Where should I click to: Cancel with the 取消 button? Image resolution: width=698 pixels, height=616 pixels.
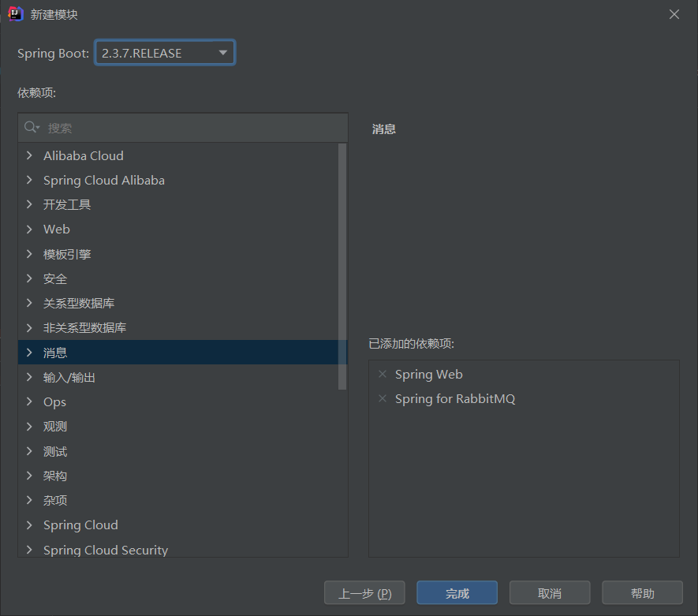(550, 593)
